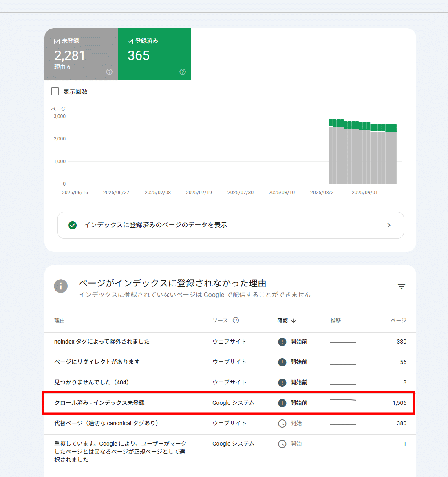Open row ページにリダイレクトがあります
Viewport: 448px width, 477px height.
pyautogui.click(x=230, y=363)
